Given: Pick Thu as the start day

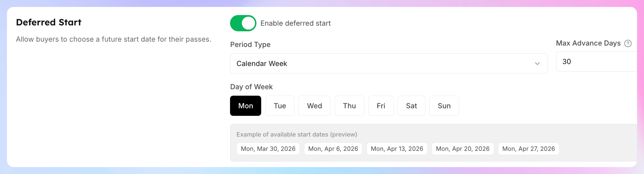Looking at the screenshot, I should coord(349,106).
